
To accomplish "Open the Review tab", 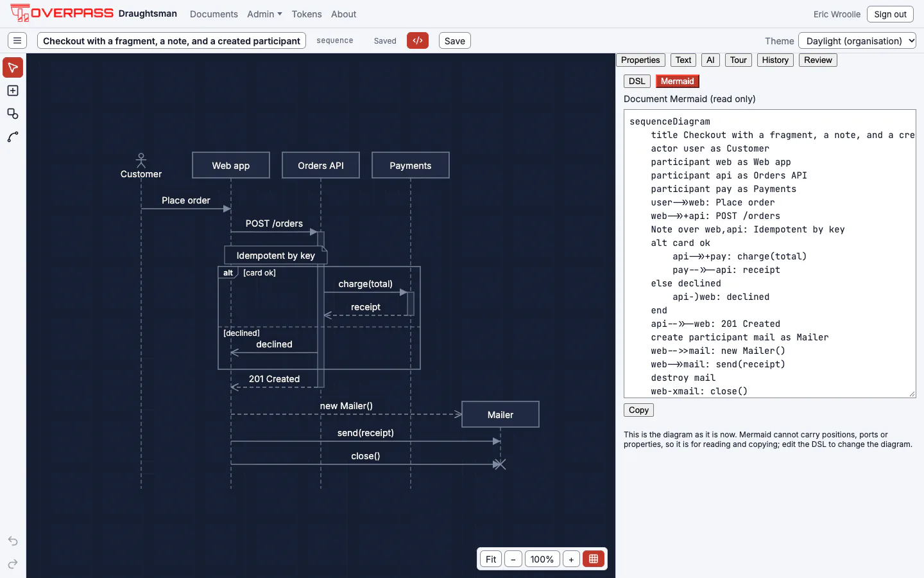I will 818,60.
